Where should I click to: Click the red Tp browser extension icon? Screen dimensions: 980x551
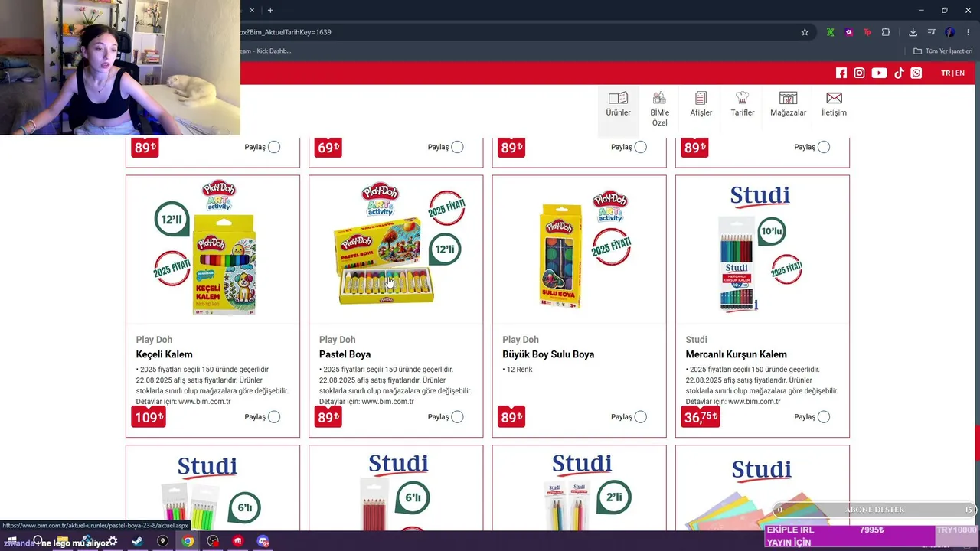[x=867, y=32]
